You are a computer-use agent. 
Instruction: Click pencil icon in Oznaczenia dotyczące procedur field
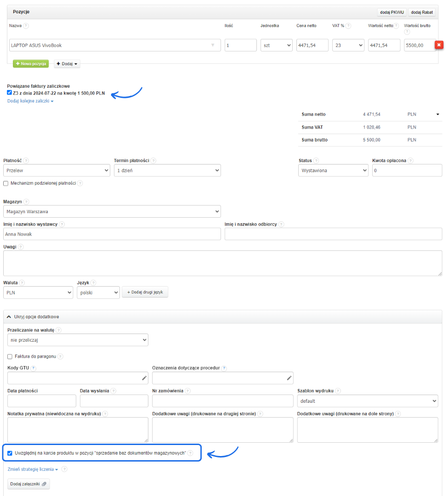pyautogui.click(x=289, y=378)
